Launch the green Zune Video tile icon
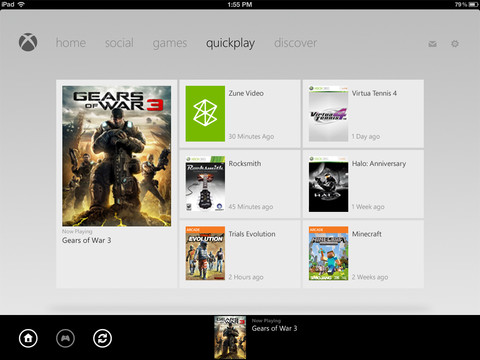Viewport: 480px width, 360px height. tap(205, 114)
